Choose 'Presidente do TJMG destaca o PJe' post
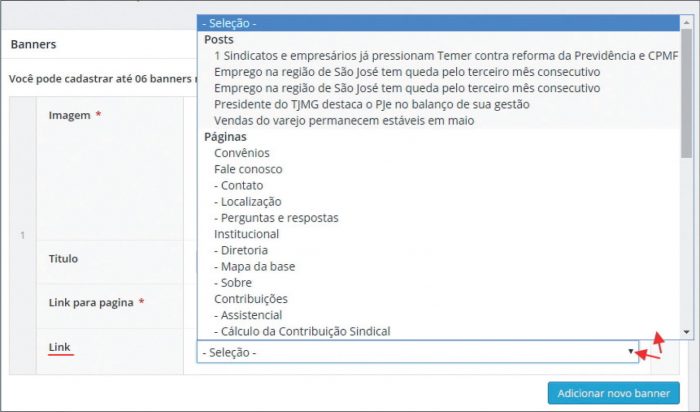700x412 pixels. [x=371, y=104]
